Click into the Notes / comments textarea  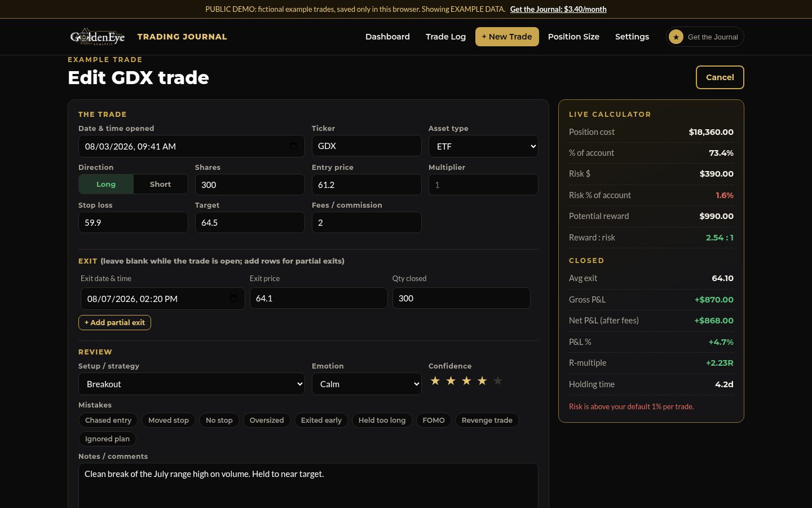point(308,486)
